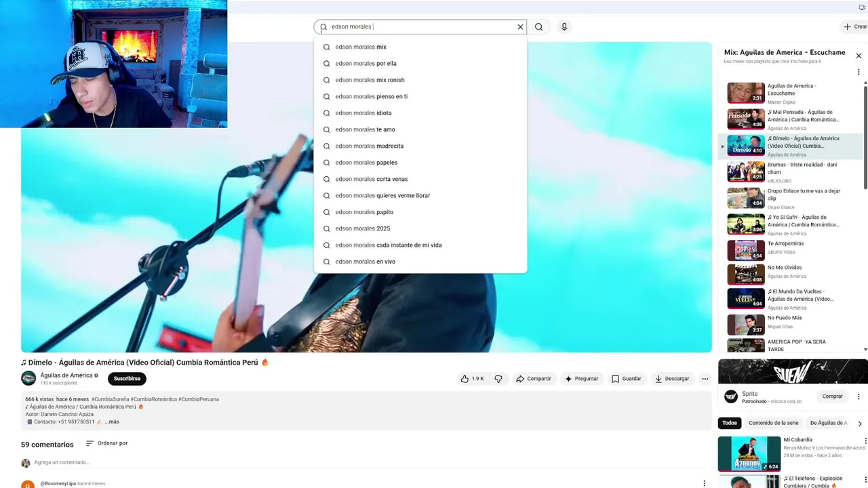Like the video with thumbs up
Screen dimensions: 868x488
click(472, 379)
